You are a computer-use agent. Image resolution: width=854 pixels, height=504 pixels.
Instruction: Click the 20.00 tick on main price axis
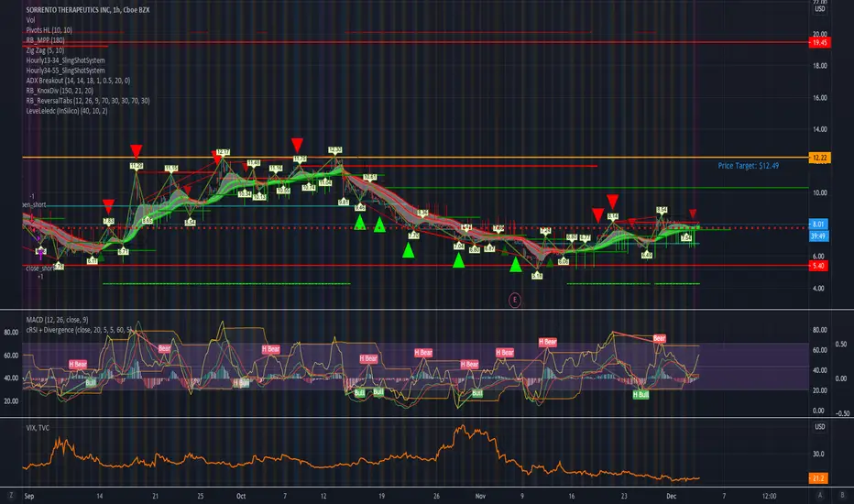click(820, 34)
